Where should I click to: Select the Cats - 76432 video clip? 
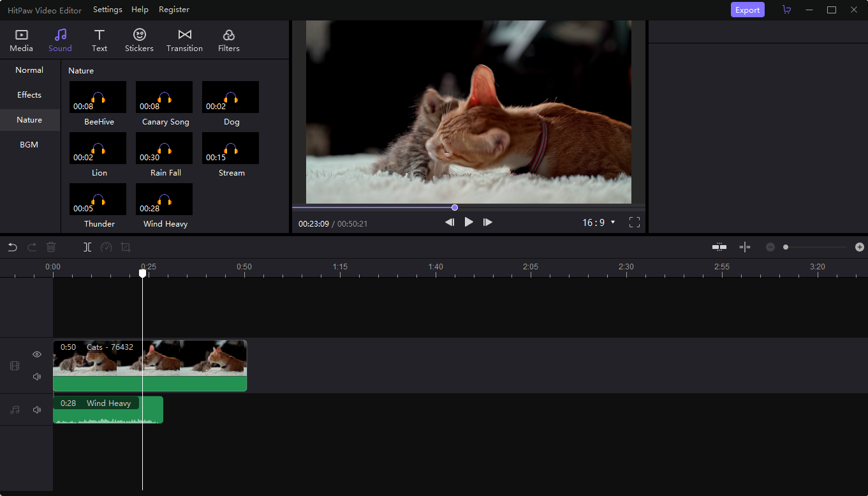tap(150, 366)
